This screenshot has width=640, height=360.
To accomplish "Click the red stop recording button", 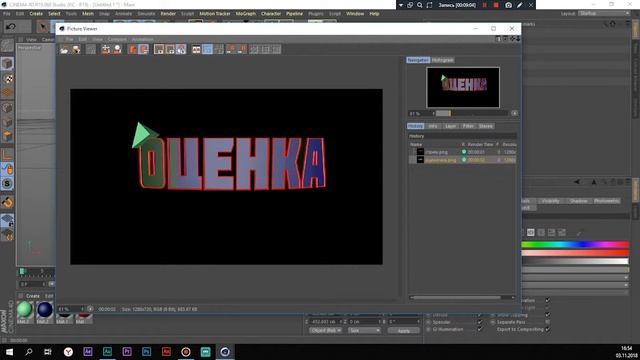I will pyautogui.click(x=496, y=5).
